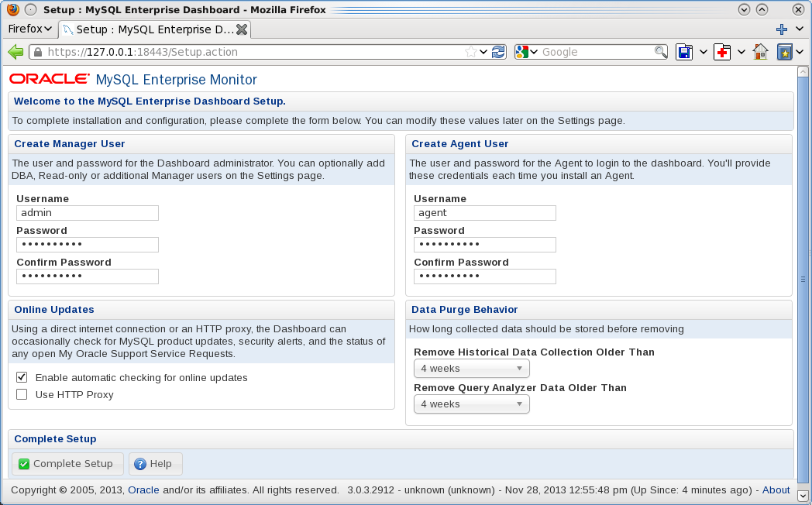Go to the home page icon
812x505 pixels.
760,52
